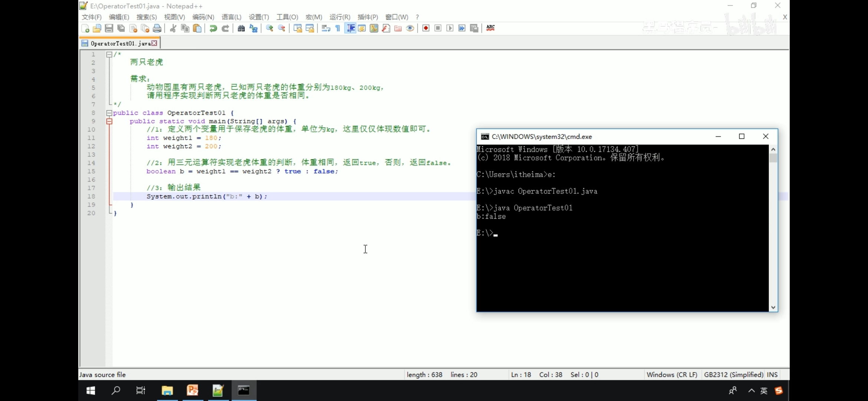Open File Explorer from the taskbar
Screen dimensions: 868x401
[x=167, y=391]
